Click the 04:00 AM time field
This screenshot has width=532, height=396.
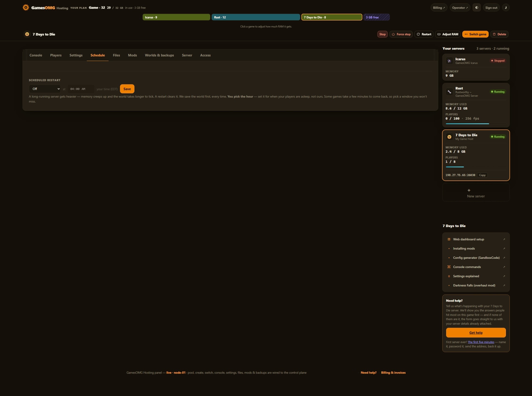(x=81, y=89)
